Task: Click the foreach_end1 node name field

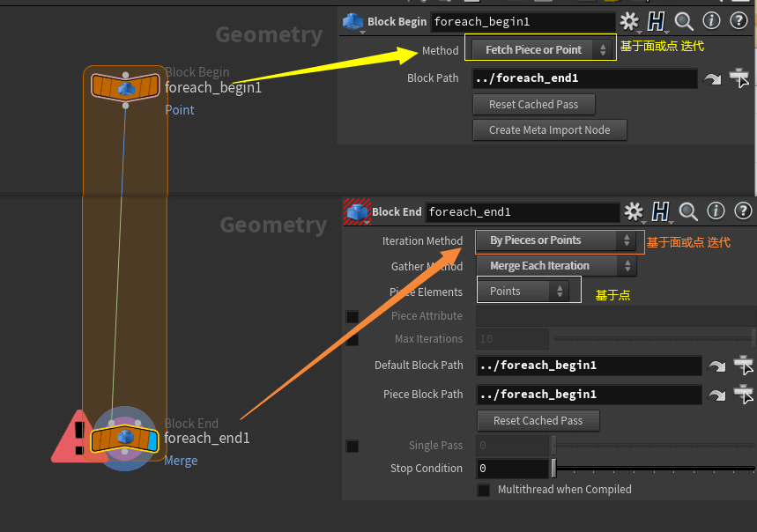Action: point(523,212)
